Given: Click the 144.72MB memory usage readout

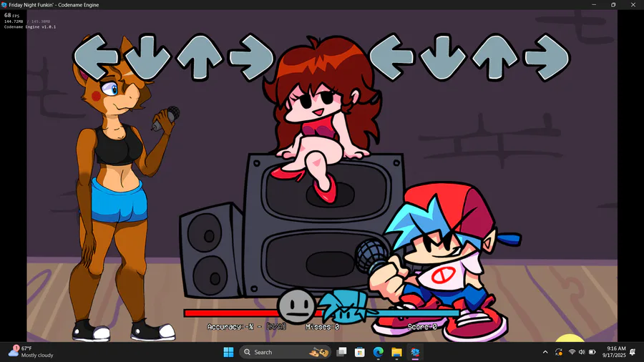Looking at the screenshot, I should click(x=14, y=21).
